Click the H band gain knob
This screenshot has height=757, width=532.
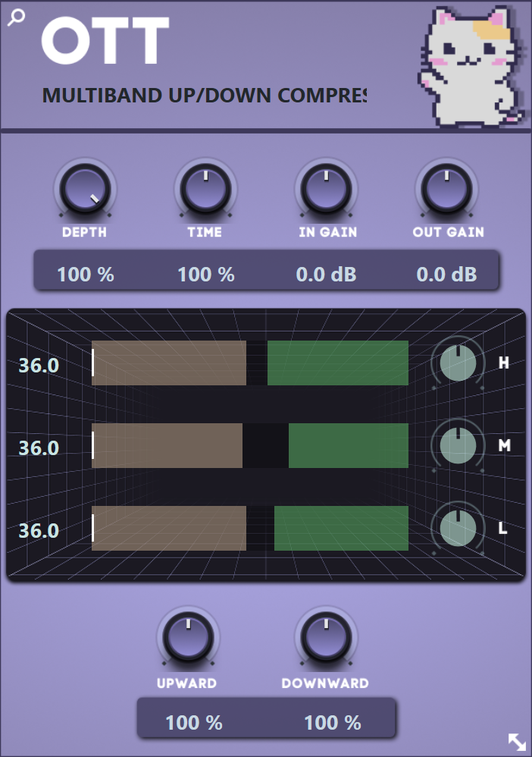point(458,363)
